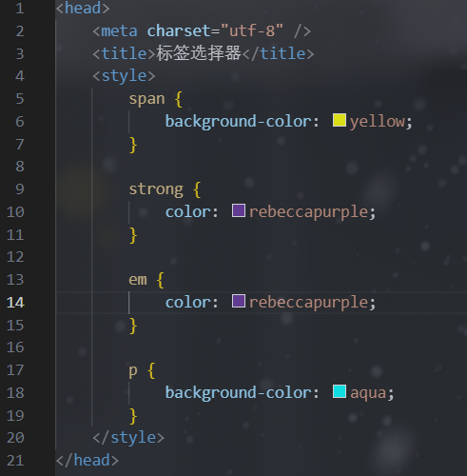Select line number 18 in the gutter
This screenshot has width=467, height=476.
coord(15,393)
